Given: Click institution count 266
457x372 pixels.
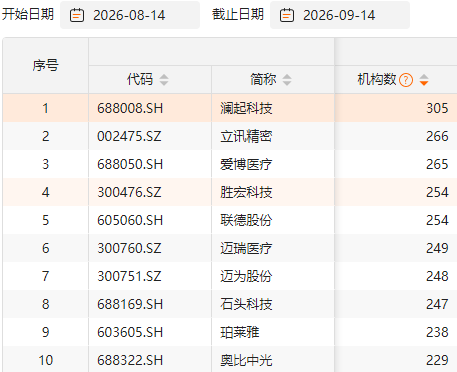Looking at the screenshot, I should 437,136.
